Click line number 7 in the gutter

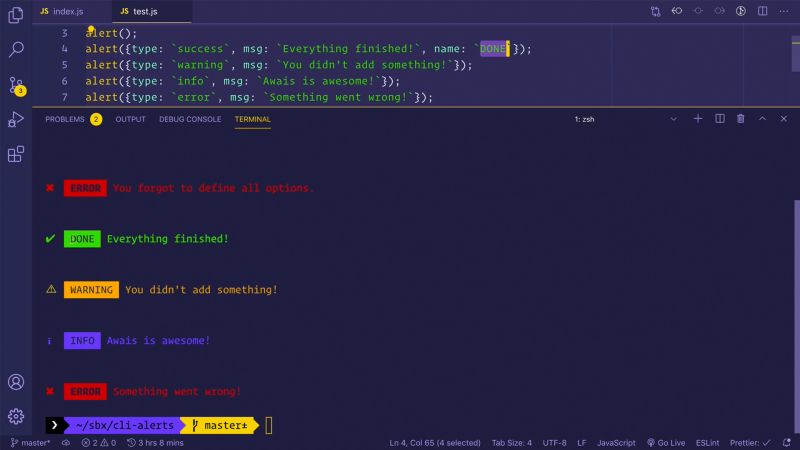coord(64,97)
